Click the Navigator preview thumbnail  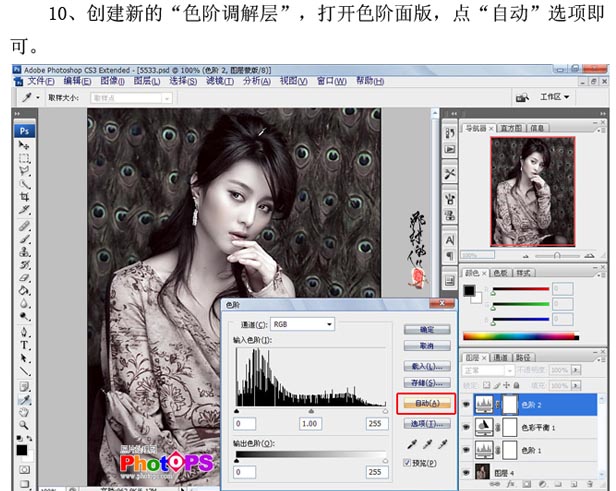tap(533, 192)
